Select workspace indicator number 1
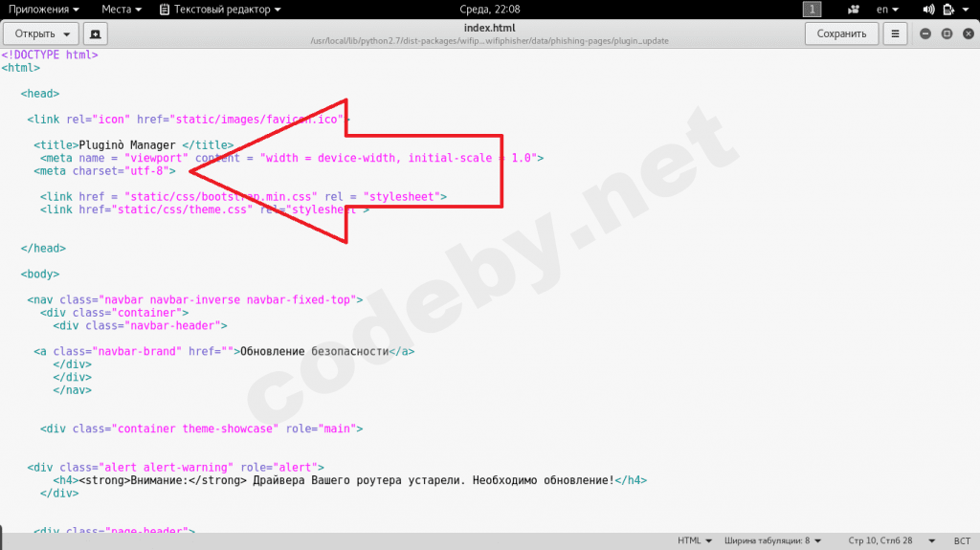The image size is (980, 550). (812, 10)
